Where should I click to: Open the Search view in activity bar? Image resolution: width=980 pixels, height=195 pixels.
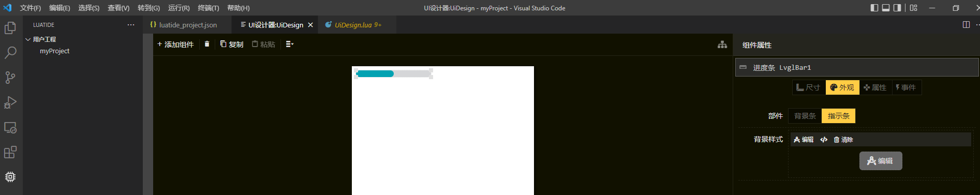click(10, 53)
